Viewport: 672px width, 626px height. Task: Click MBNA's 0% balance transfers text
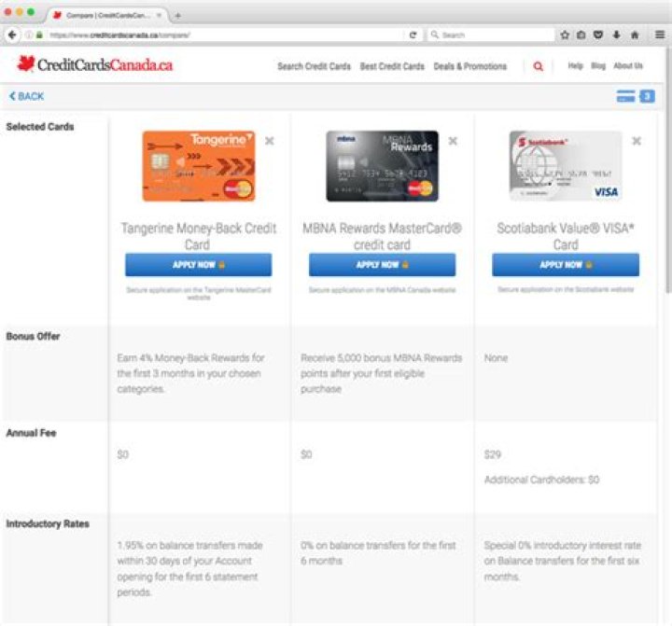pyautogui.click(x=378, y=552)
